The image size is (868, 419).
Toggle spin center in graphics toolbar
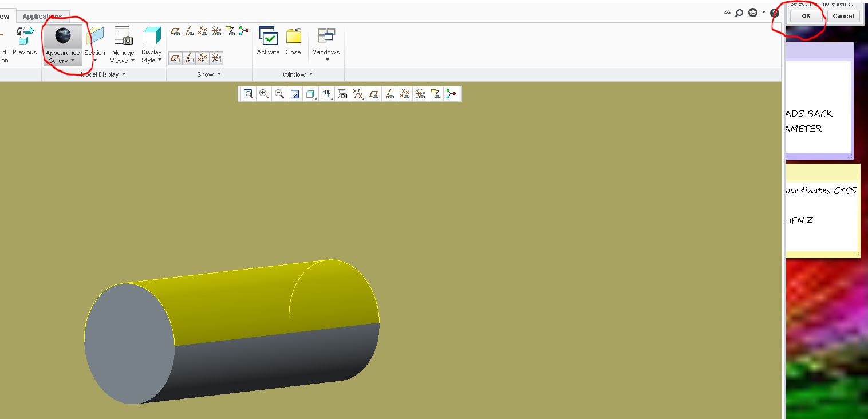(x=452, y=94)
